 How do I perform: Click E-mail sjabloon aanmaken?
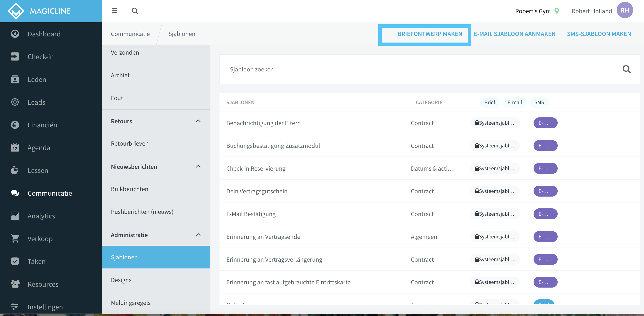click(514, 34)
